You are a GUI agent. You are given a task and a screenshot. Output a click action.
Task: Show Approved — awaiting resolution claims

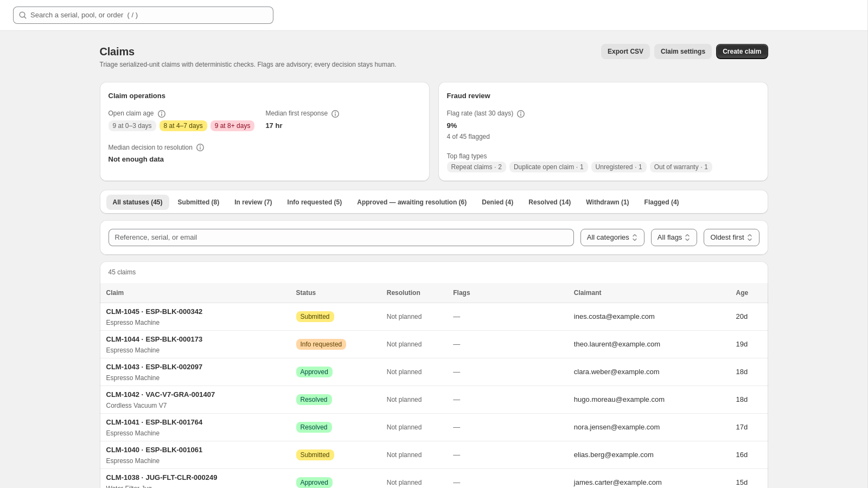pos(412,202)
